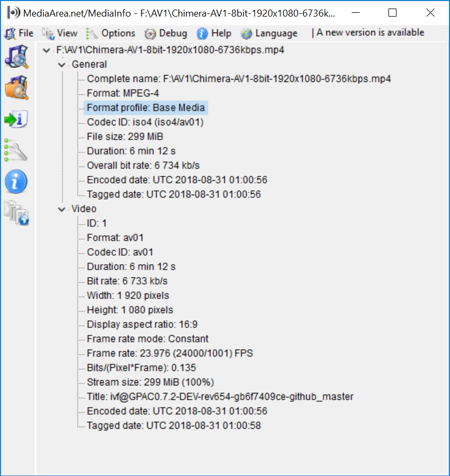The image size is (450, 476).
Task: Select 'Frame rate mode: Constant' row
Action: click(148, 339)
